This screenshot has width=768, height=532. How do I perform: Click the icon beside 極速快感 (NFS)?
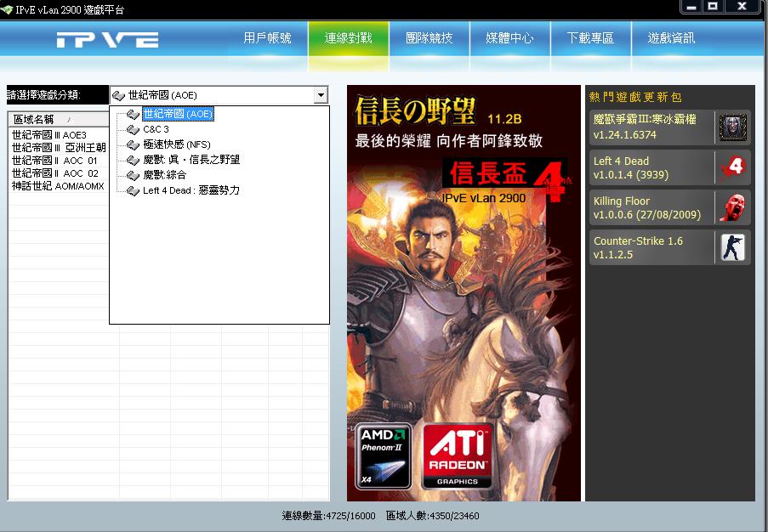[x=133, y=144]
